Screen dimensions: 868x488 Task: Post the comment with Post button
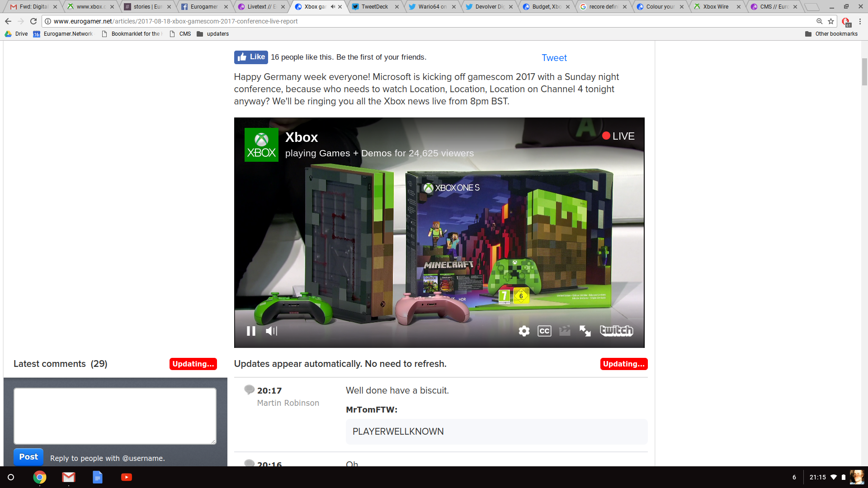coord(28,457)
